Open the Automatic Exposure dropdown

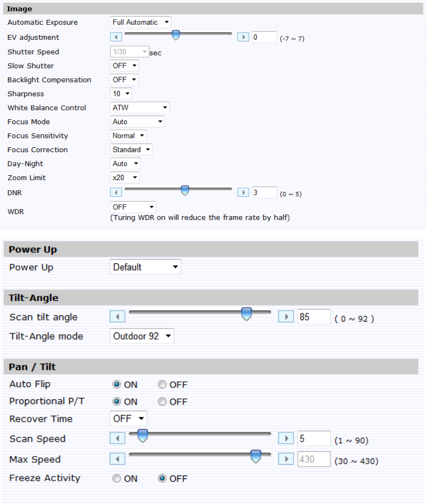[141, 22]
